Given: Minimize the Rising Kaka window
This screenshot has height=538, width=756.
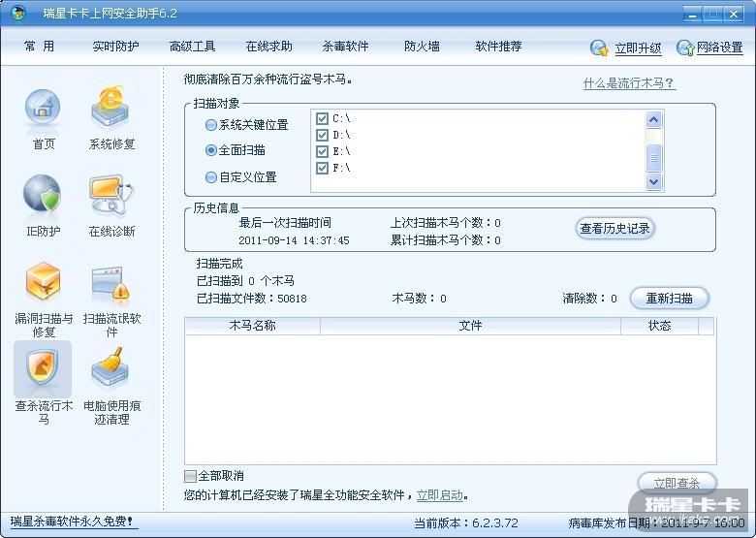Looking at the screenshot, I should point(693,14).
